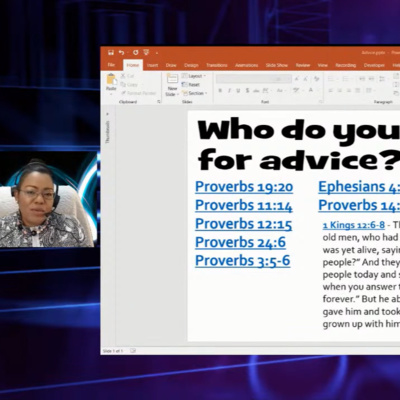Switch to the Review tab
Viewport: 400px width, 400px height.
click(303, 65)
